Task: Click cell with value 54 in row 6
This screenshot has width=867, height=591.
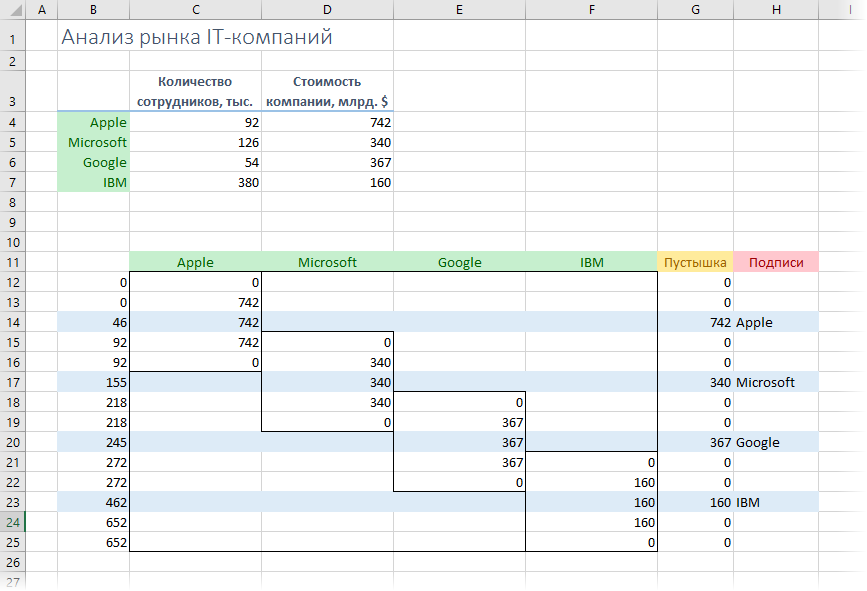Action: pos(195,162)
